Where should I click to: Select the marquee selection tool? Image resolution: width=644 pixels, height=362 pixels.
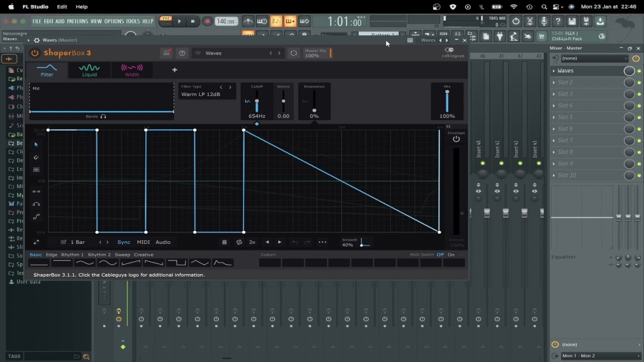tap(36, 170)
